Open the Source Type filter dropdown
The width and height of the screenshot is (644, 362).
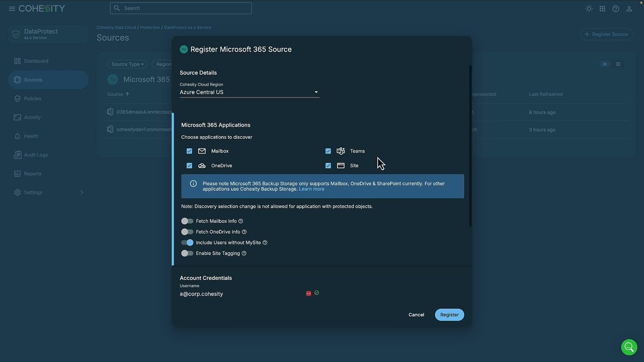click(x=127, y=64)
